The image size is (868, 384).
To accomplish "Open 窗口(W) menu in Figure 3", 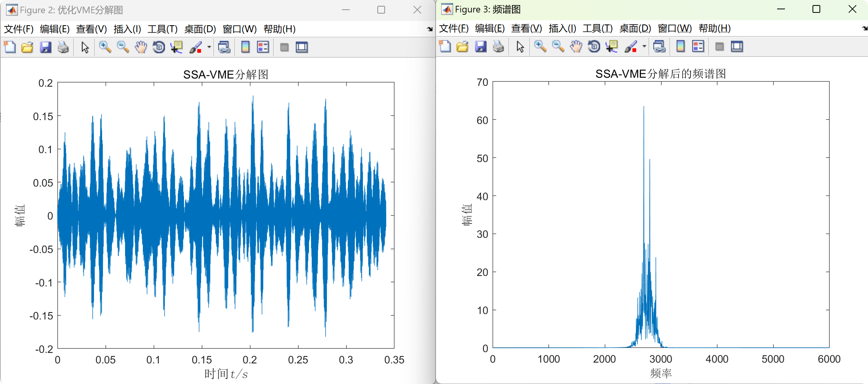I will coord(675,28).
